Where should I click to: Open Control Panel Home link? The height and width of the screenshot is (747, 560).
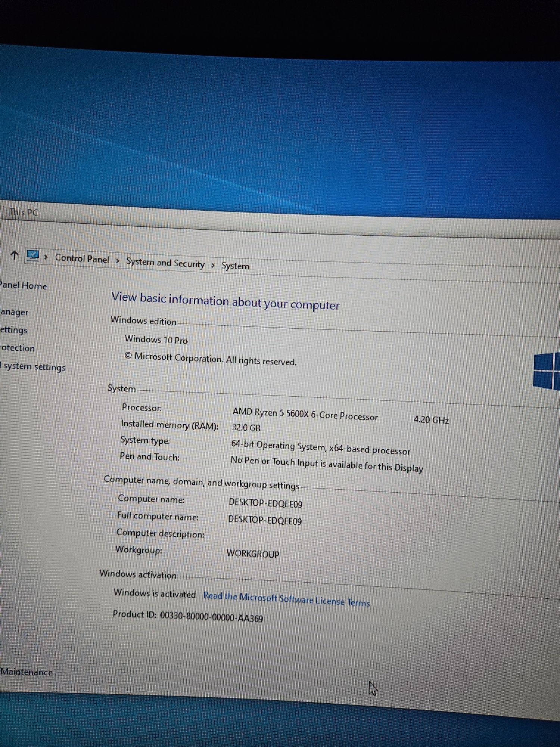[x=23, y=286]
